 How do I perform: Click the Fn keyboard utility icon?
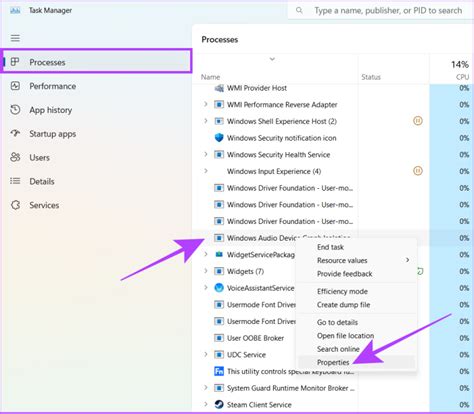(x=219, y=371)
